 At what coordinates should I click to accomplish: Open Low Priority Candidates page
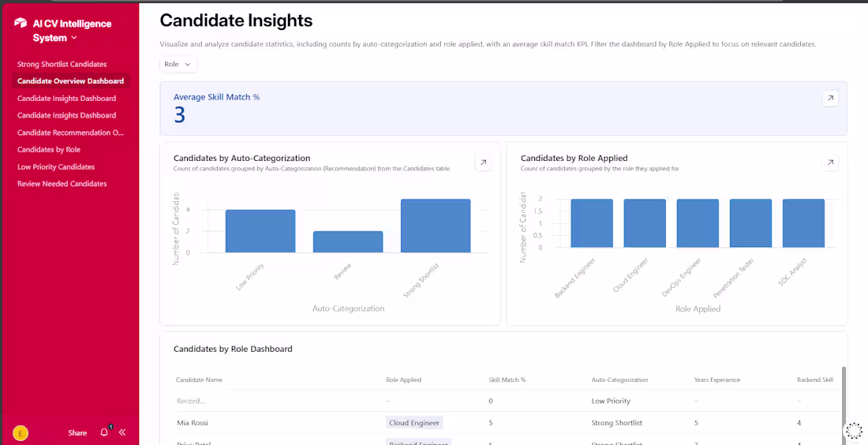coord(56,167)
